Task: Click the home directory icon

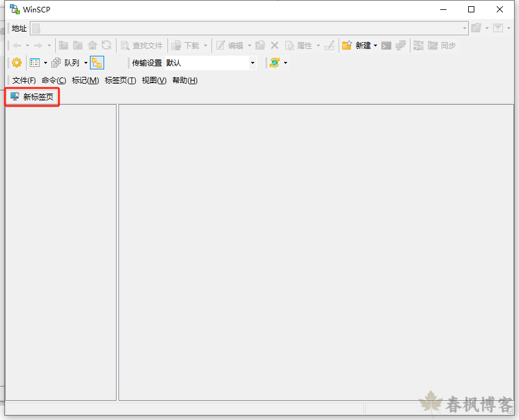Action: (92, 45)
